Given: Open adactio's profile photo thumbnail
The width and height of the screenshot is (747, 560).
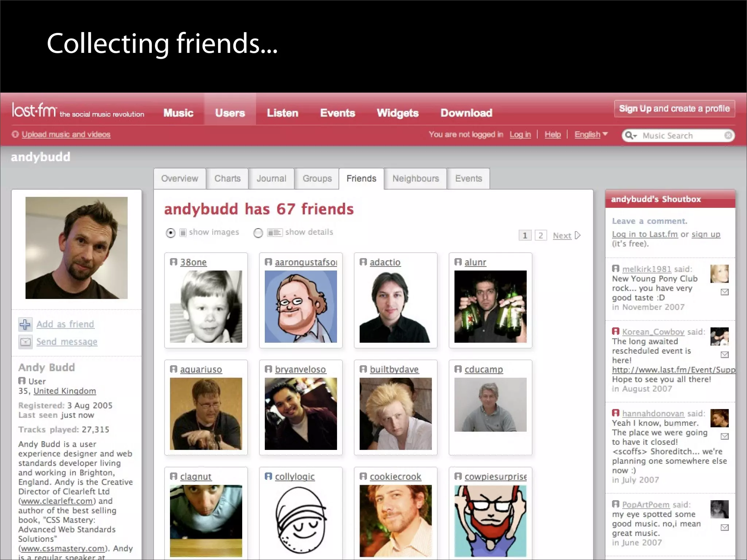Looking at the screenshot, I should tap(395, 307).
